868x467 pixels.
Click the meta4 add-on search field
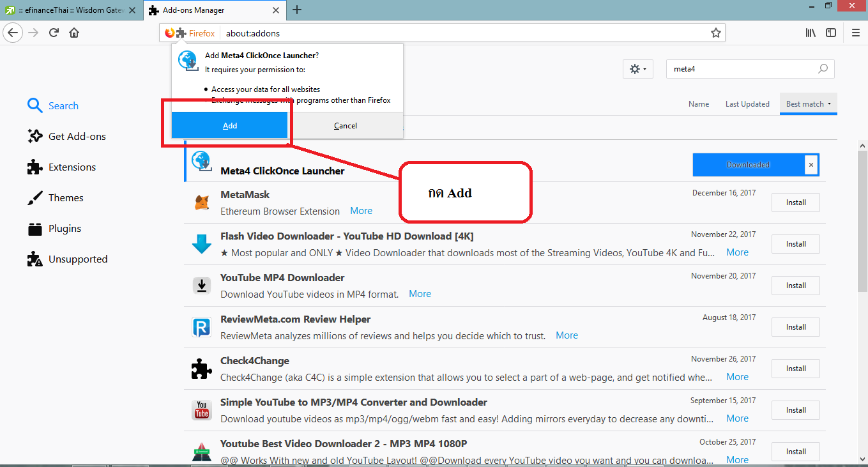(x=741, y=69)
